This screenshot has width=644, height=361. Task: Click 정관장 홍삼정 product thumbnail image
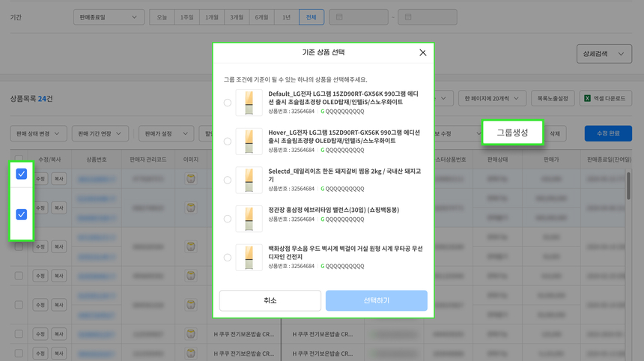tap(249, 219)
